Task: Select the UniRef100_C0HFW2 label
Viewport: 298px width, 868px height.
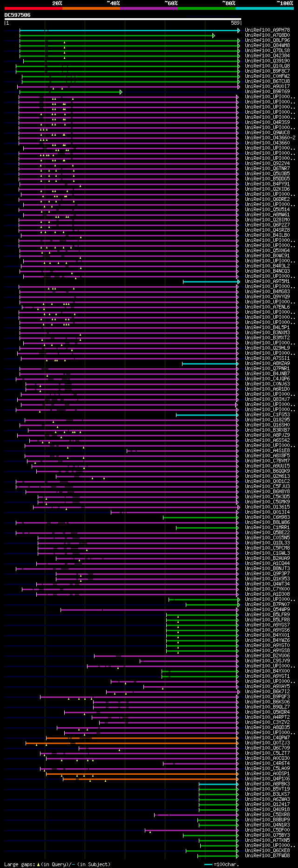Action: pyautogui.click(x=267, y=76)
